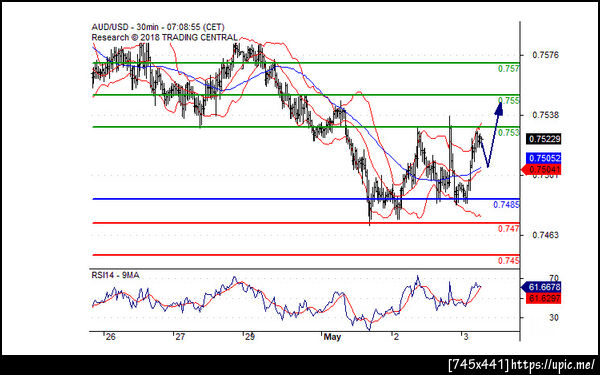Click the 27 date axis label
The width and height of the screenshot is (600, 375).
click(179, 337)
